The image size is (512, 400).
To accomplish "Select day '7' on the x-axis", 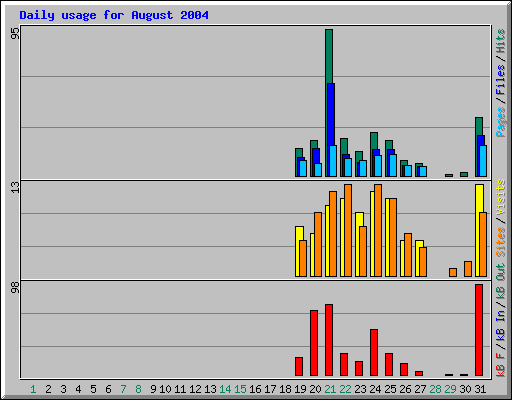I will pyautogui.click(x=123, y=389).
